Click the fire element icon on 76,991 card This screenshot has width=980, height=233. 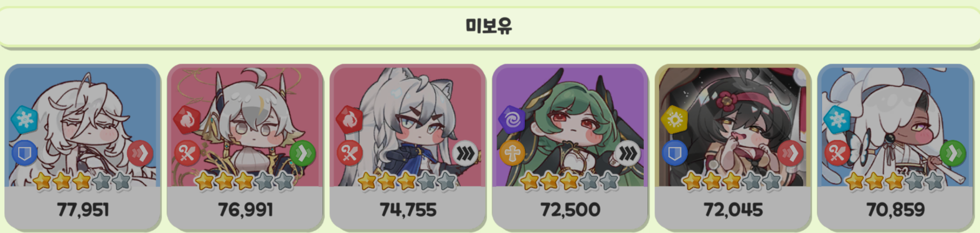coord(187,119)
